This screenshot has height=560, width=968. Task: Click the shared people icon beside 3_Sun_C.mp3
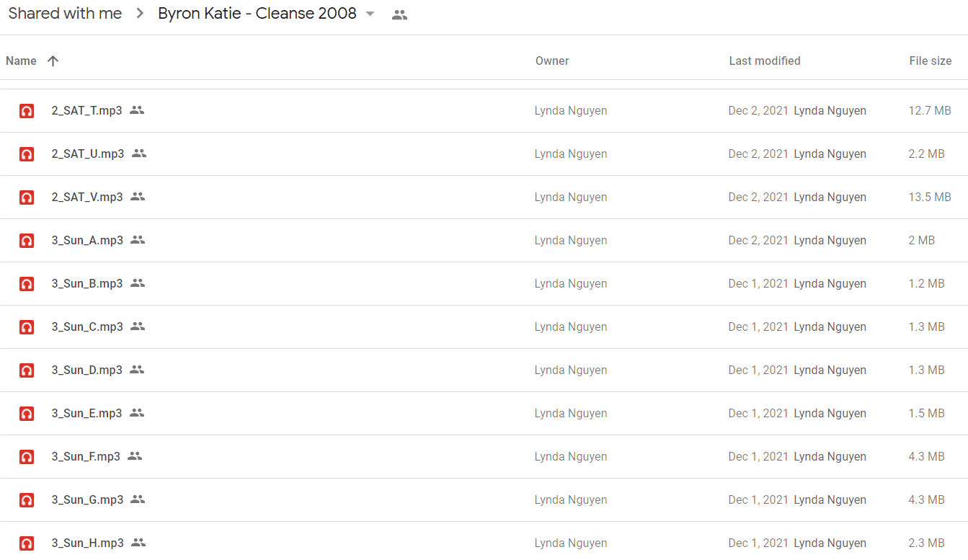tap(138, 326)
